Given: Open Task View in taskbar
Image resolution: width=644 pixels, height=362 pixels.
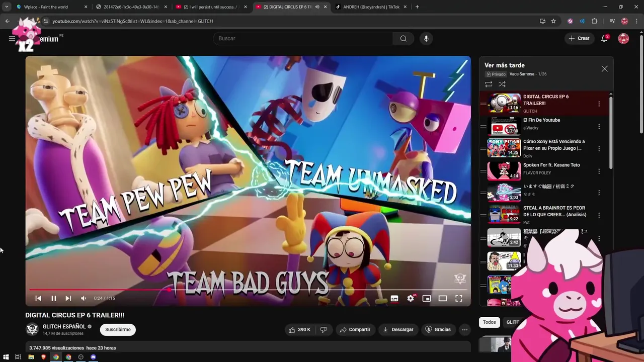Looking at the screenshot, I should click(x=18, y=357).
